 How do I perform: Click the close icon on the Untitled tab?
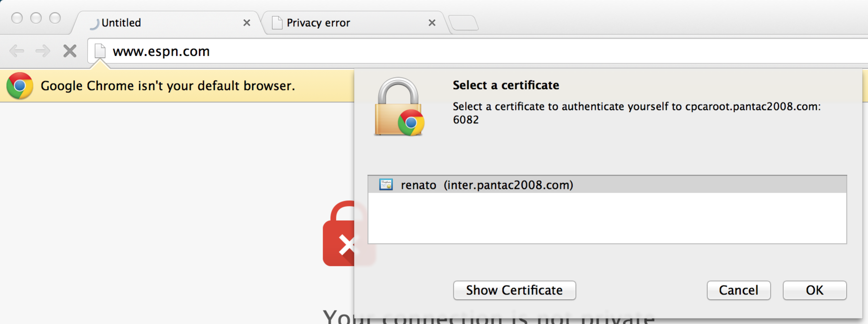[x=247, y=23]
